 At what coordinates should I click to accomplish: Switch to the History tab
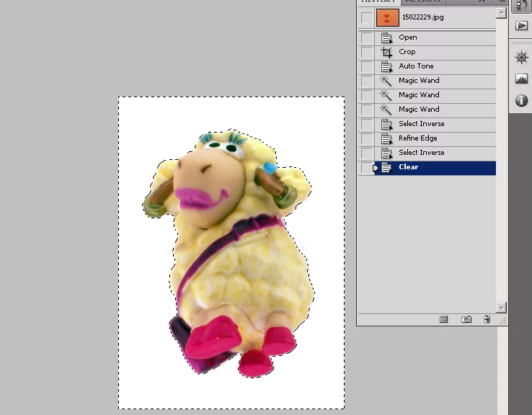378,1
